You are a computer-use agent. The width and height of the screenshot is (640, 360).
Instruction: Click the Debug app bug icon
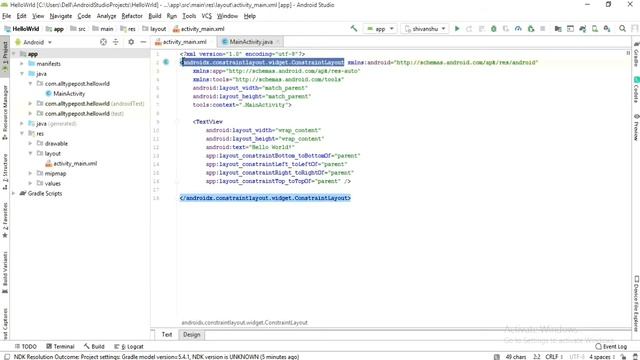[493, 29]
